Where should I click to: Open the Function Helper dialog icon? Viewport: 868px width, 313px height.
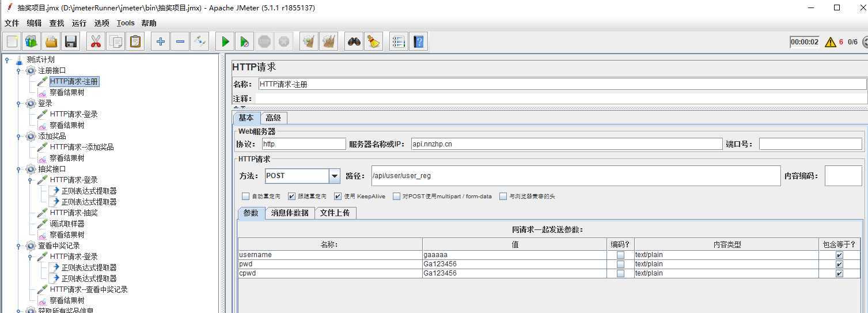pos(399,42)
